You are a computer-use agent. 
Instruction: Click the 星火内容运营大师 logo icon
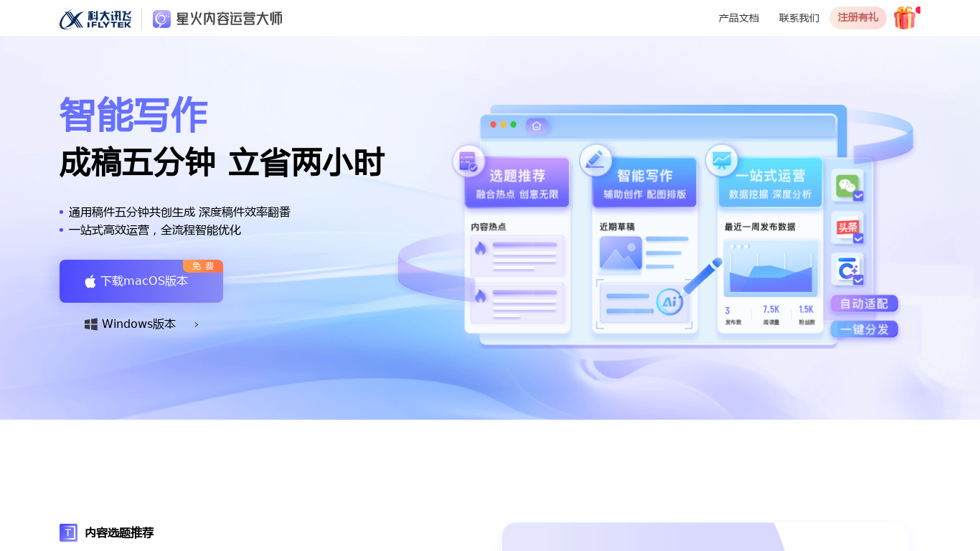pos(162,19)
